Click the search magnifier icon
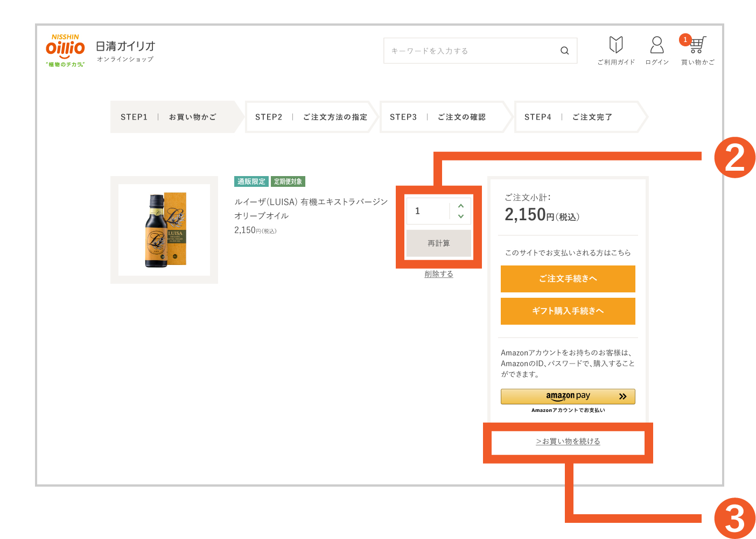 (564, 51)
